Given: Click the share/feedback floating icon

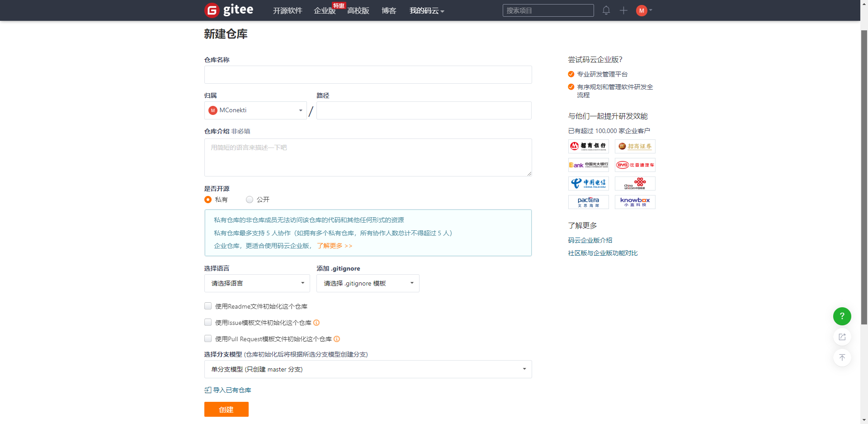Looking at the screenshot, I should (x=842, y=337).
